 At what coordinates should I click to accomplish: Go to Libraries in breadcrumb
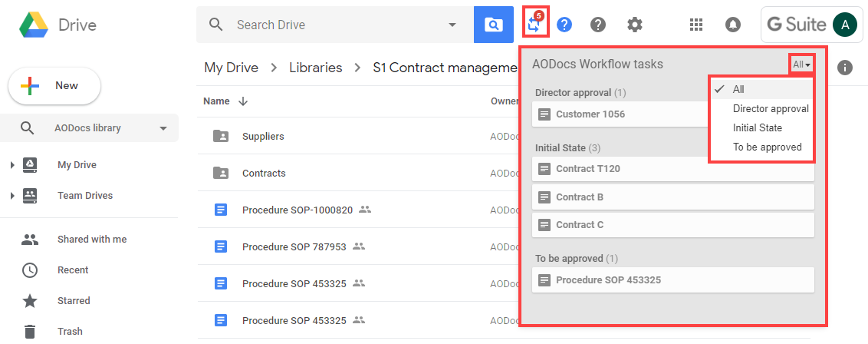pos(316,68)
